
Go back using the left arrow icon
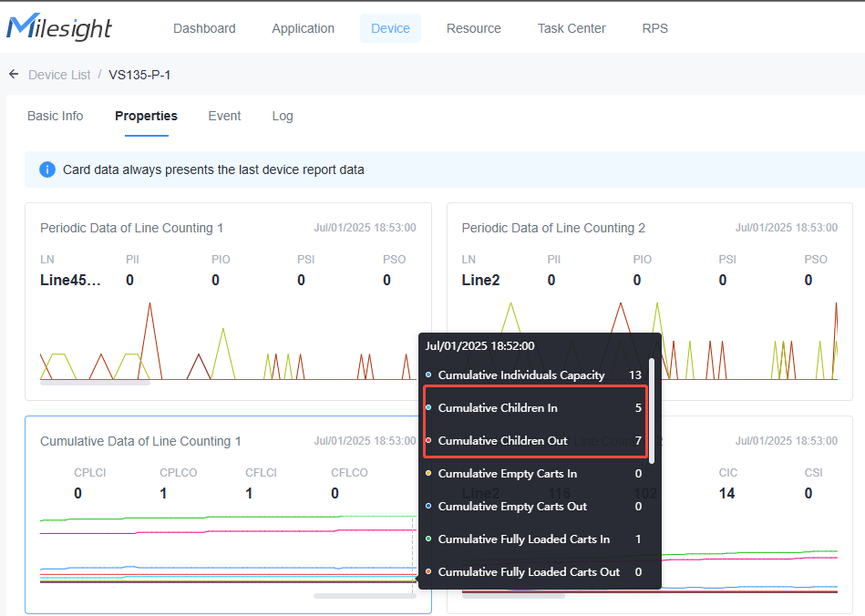point(14,74)
